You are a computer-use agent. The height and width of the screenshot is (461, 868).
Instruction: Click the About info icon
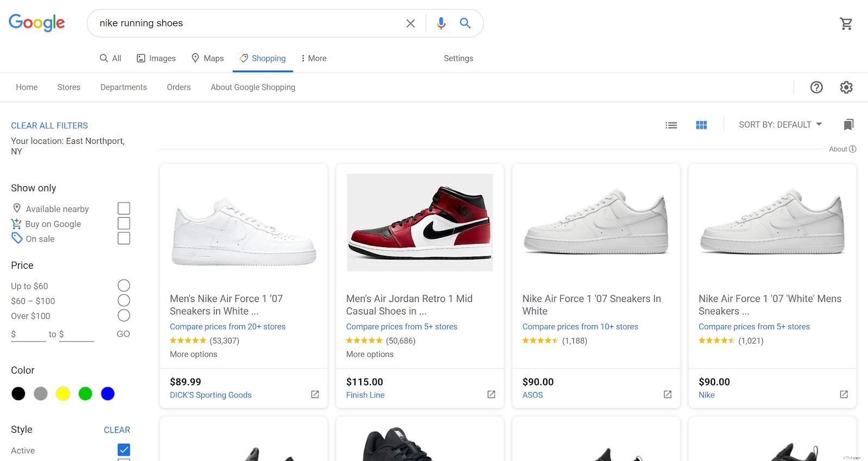853,149
